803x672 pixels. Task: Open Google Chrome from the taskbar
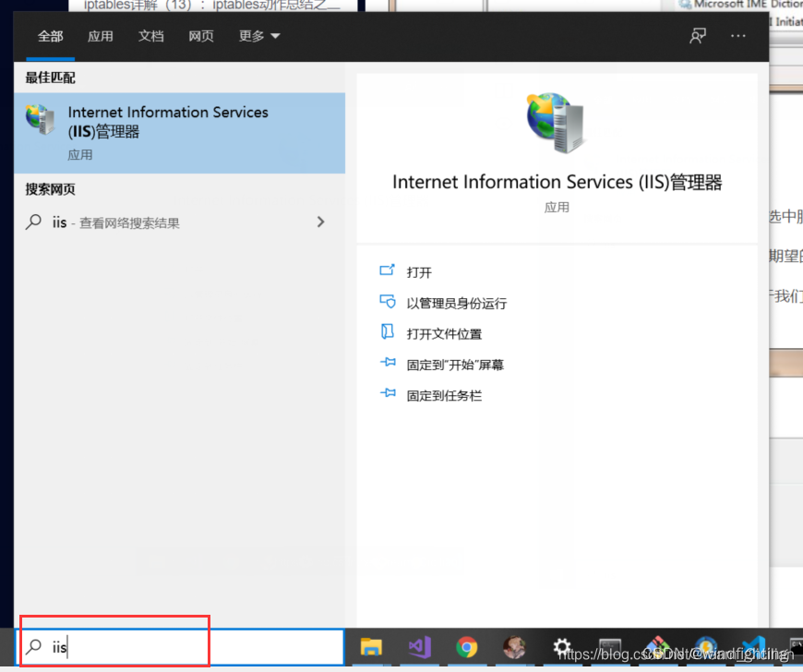click(x=466, y=647)
